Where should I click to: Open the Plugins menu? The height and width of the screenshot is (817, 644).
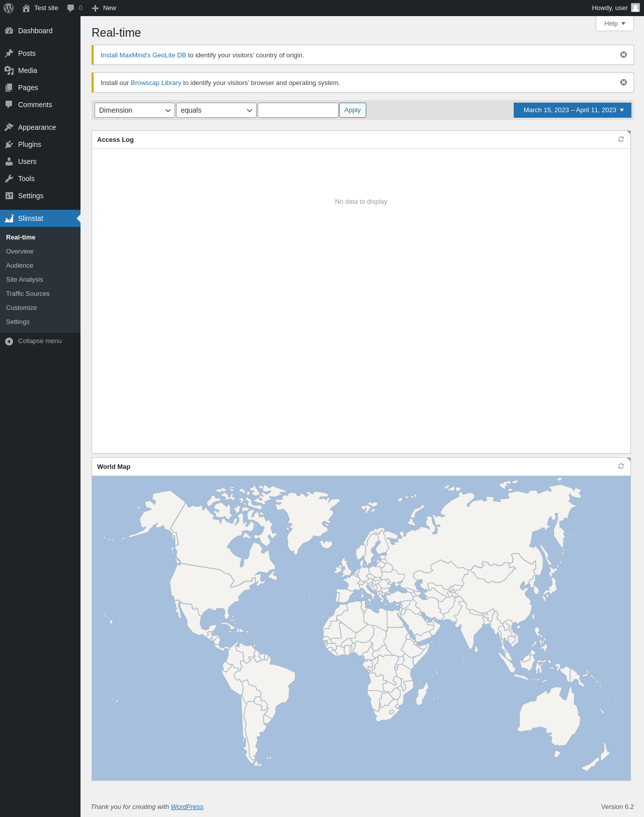click(x=30, y=144)
